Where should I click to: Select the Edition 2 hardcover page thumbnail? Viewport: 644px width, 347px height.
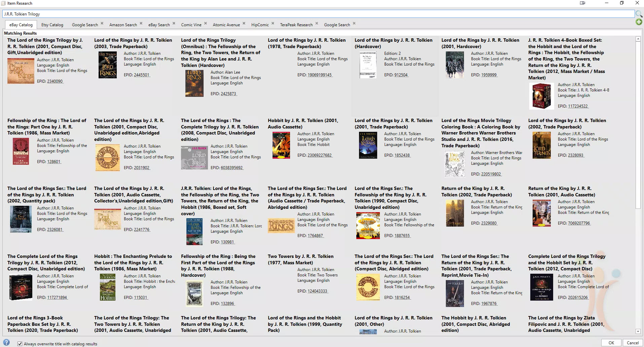pyautogui.click(x=368, y=65)
